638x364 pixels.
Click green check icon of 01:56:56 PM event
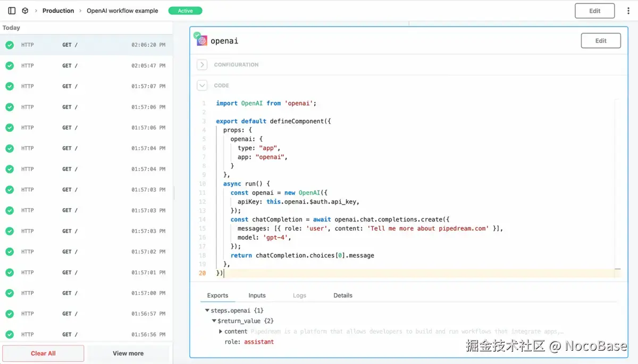10,335
